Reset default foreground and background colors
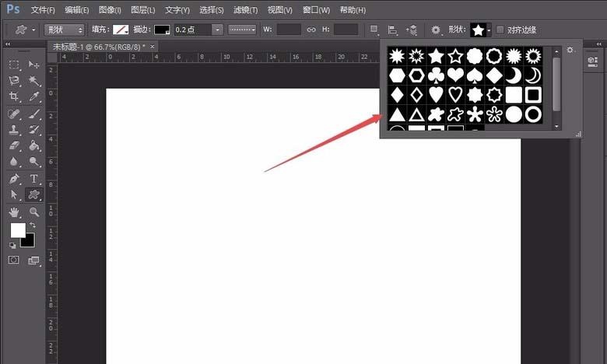This screenshot has width=607, height=364. pos(12,245)
